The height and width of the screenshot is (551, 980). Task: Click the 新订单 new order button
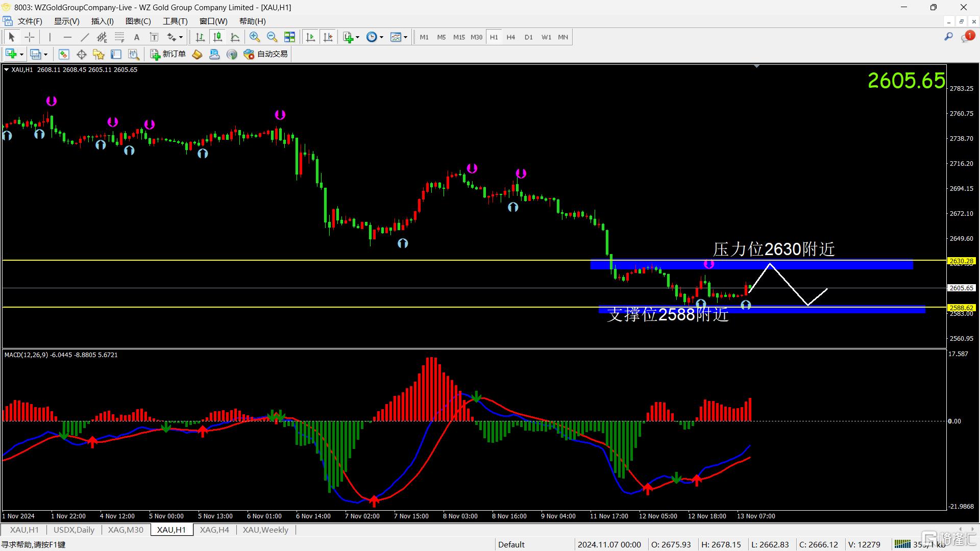168,54
